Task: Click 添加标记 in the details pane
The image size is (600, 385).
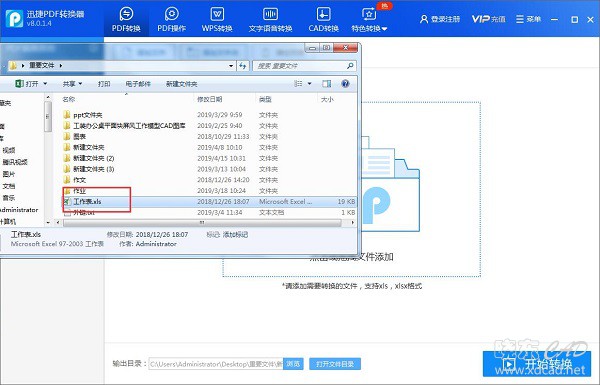Action: pyautogui.click(x=235, y=234)
